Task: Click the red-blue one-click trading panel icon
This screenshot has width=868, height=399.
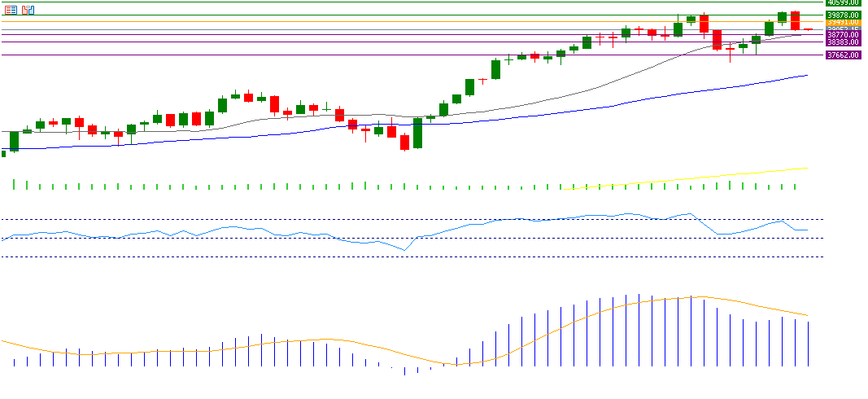Action: click(11, 10)
